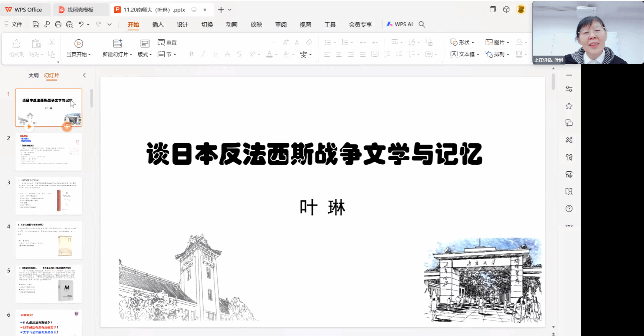Click the search magnifier icon
The height and width of the screenshot is (336, 644).
(x=422, y=24)
